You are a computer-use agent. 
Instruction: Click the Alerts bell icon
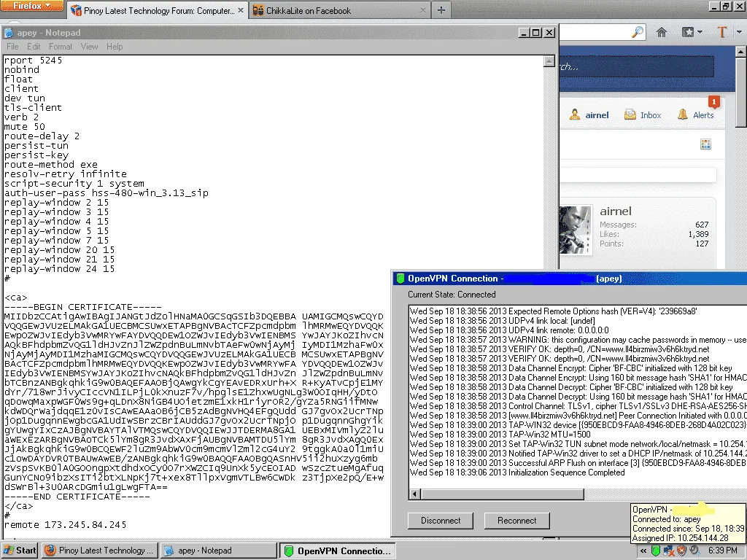pyautogui.click(x=683, y=114)
